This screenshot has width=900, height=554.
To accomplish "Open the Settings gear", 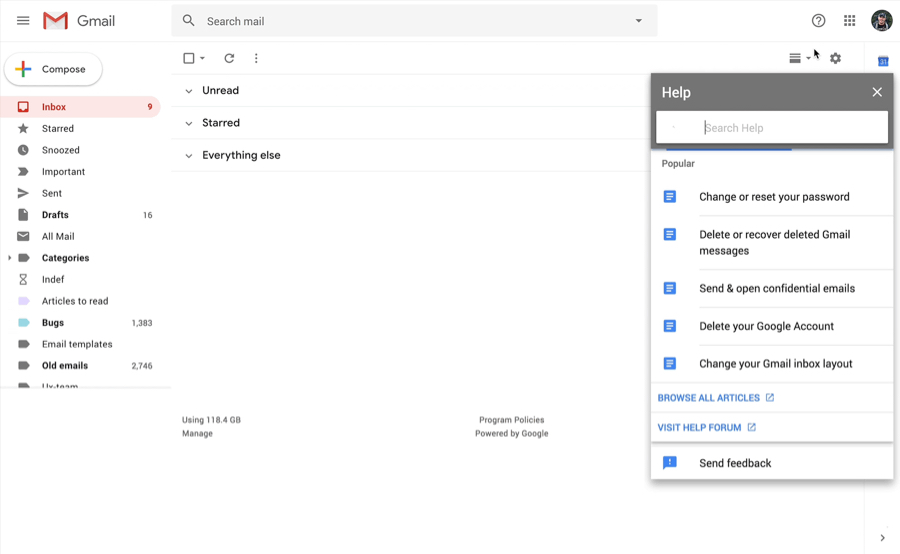I will pos(836,58).
